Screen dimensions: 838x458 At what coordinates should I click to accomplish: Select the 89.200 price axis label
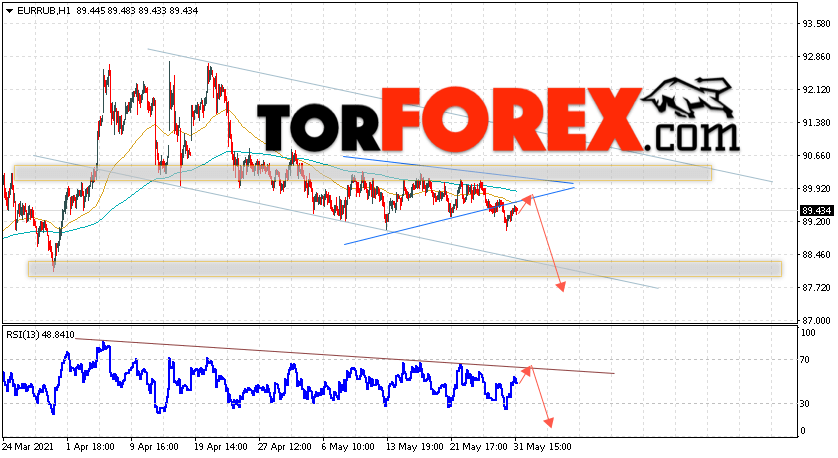click(x=816, y=222)
